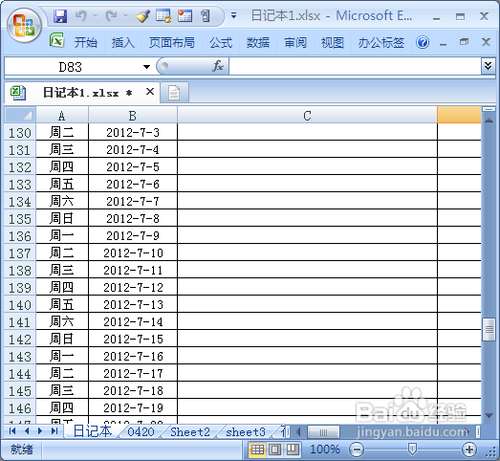
Task: Switch to the Sheet2 worksheet tab
Action: click(x=190, y=432)
